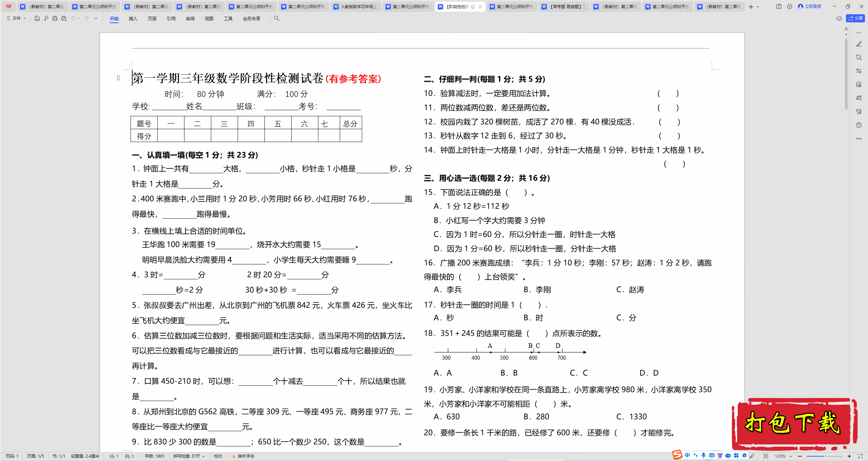Click the 总分 cell in the score table

[x=351, y=123]
